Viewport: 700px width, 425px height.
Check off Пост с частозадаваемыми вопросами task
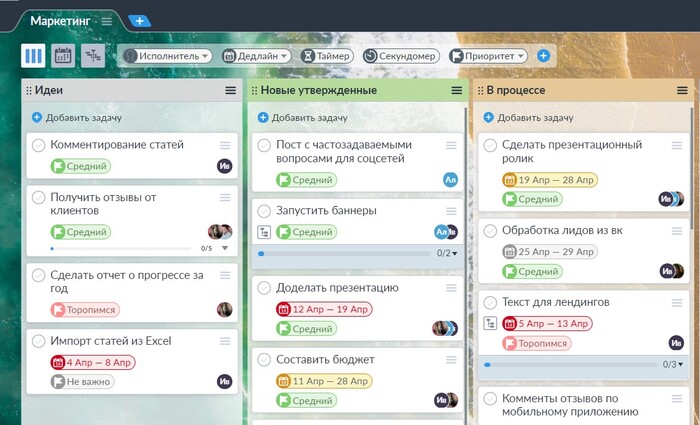pyautogui.click(x=264, y=145)
